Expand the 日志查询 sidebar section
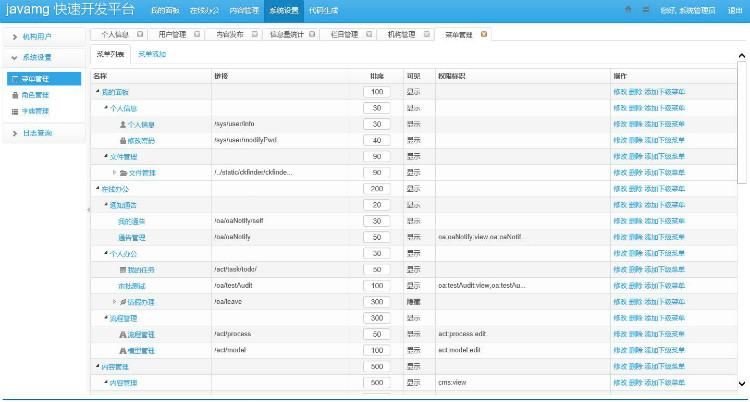This screenshot has height=402, width=750. tap(44, 133)
